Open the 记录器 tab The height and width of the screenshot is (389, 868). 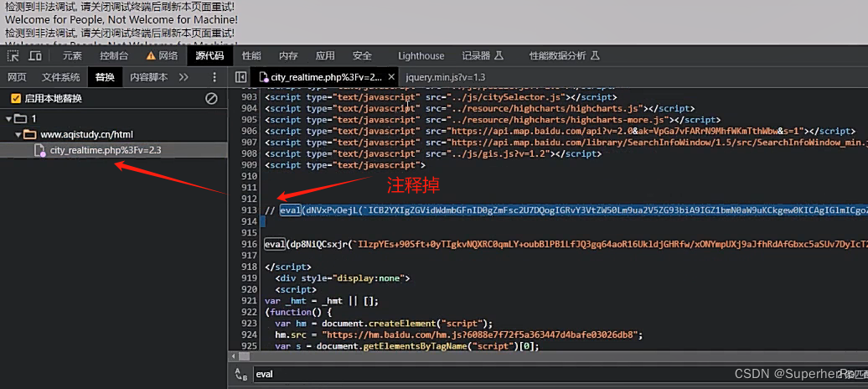click(x=483, y=55)
